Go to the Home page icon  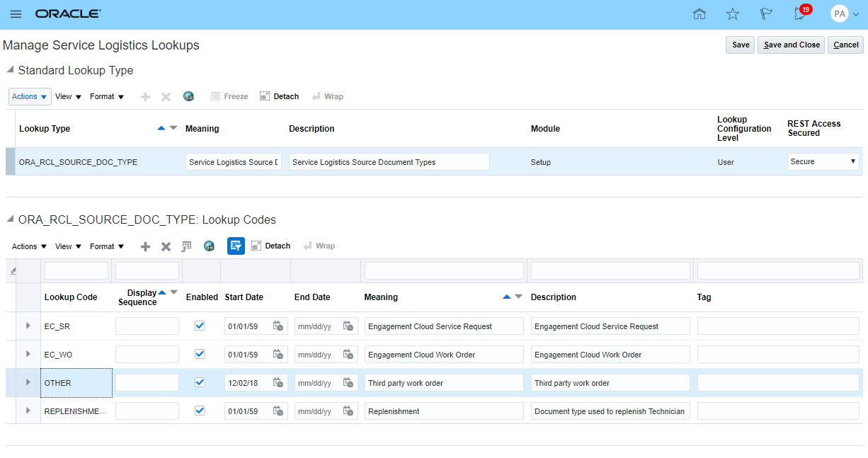(x=699, y=14)
